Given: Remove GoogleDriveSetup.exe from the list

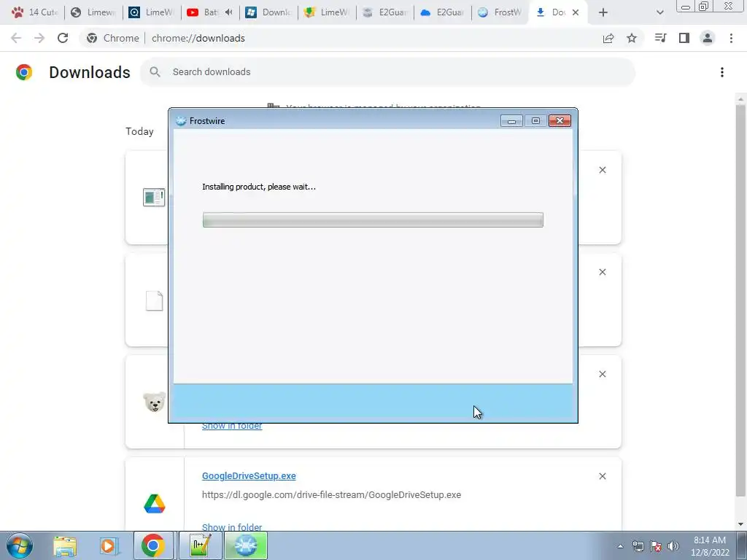Looking at the screenshot, I should tap(603, 476).
